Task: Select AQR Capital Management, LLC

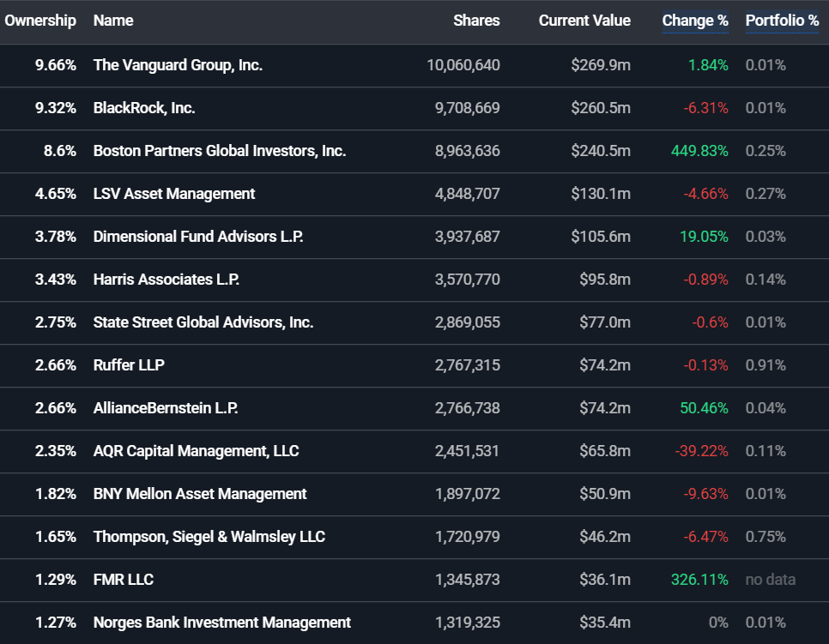Action: 197,451
